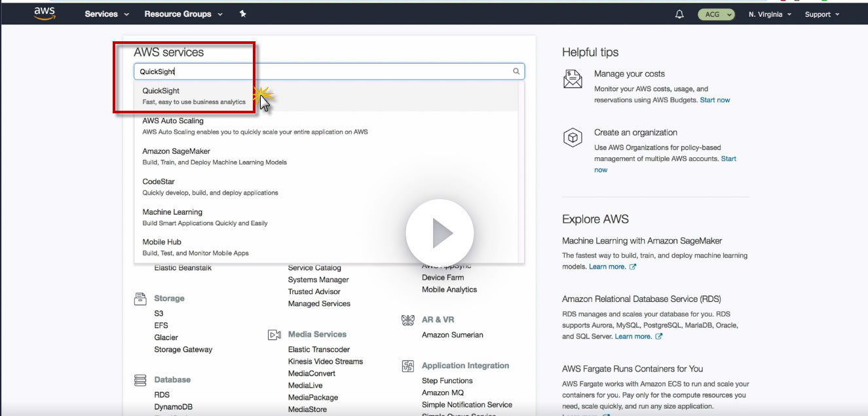The image size is (868, 416).
Task: Click the pin shortcut icon
Action: pyautogui.click(x=242, y=14)
